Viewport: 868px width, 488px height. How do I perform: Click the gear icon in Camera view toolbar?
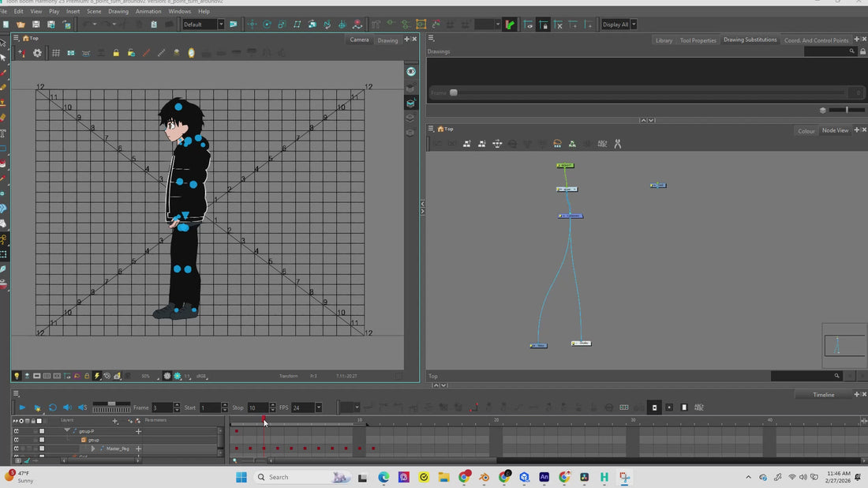[x=37, y=53]
